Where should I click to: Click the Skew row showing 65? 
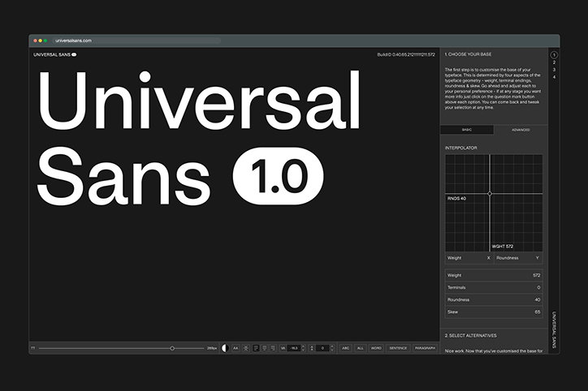click(494, 312)
